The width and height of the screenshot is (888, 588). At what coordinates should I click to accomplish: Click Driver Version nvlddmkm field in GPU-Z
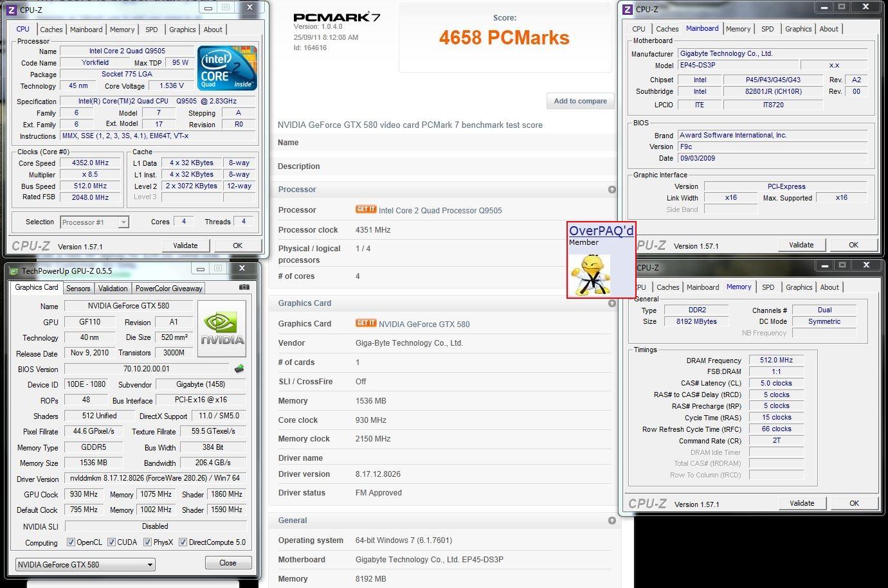point(154,478)
